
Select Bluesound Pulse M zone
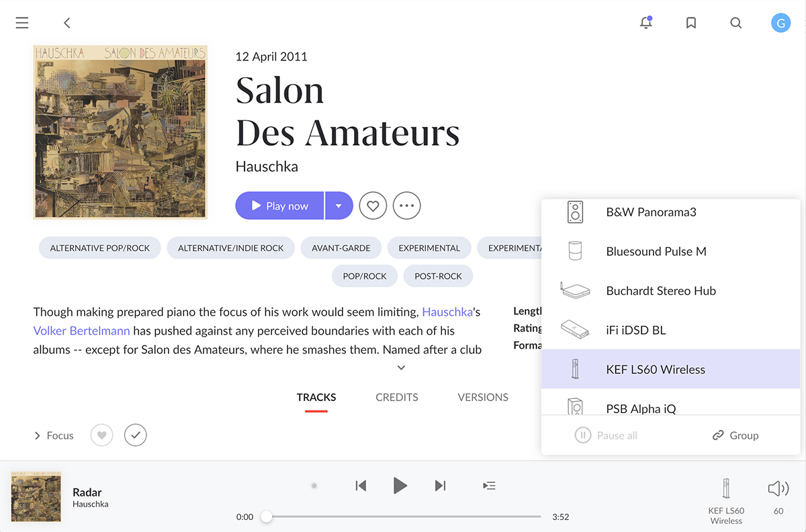(670, 251)
